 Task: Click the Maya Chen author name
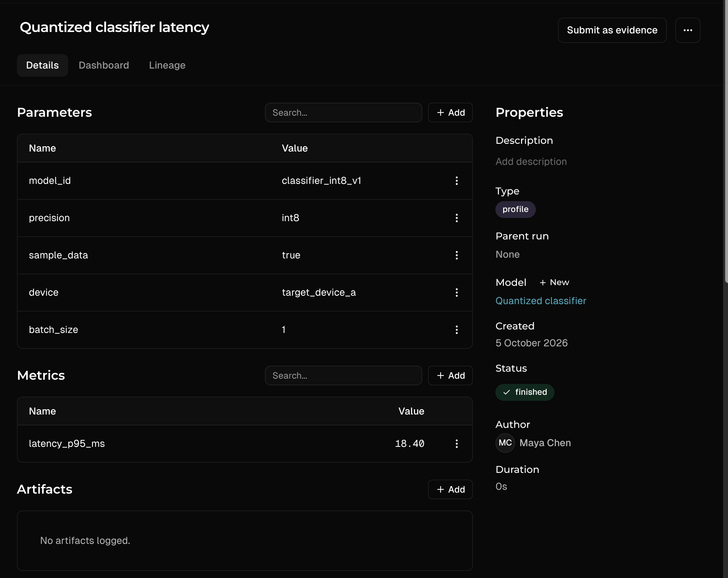tap(545, 443)
